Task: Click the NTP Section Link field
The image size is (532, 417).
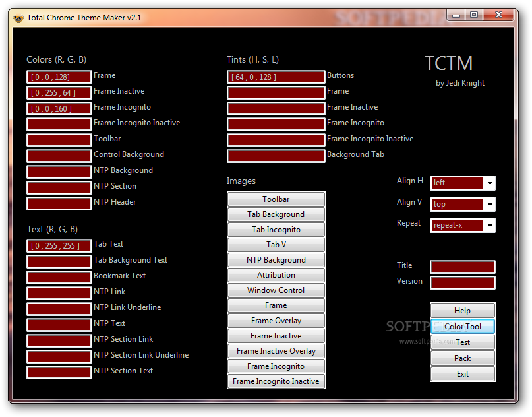Action: [59, 340]
